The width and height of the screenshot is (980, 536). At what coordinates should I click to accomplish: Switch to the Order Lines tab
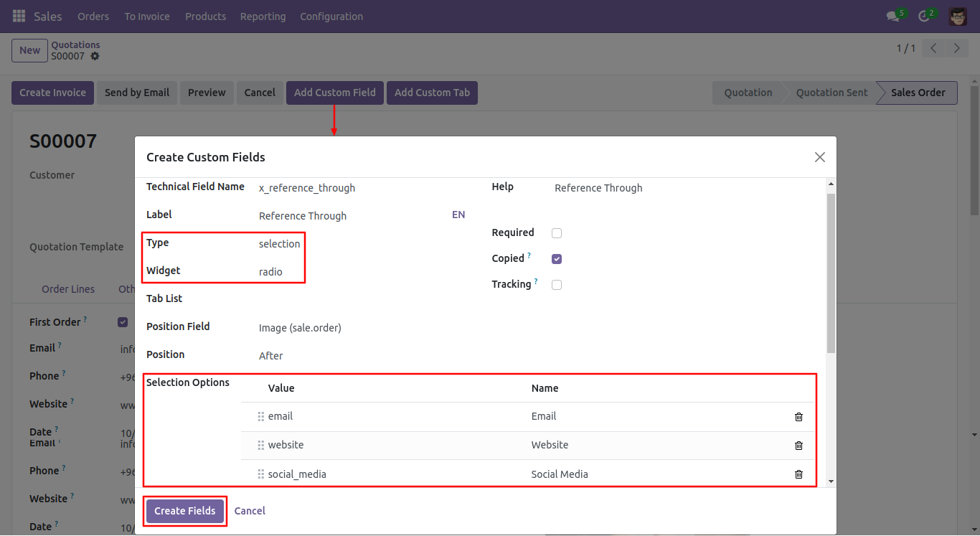(x=68, y=289)
